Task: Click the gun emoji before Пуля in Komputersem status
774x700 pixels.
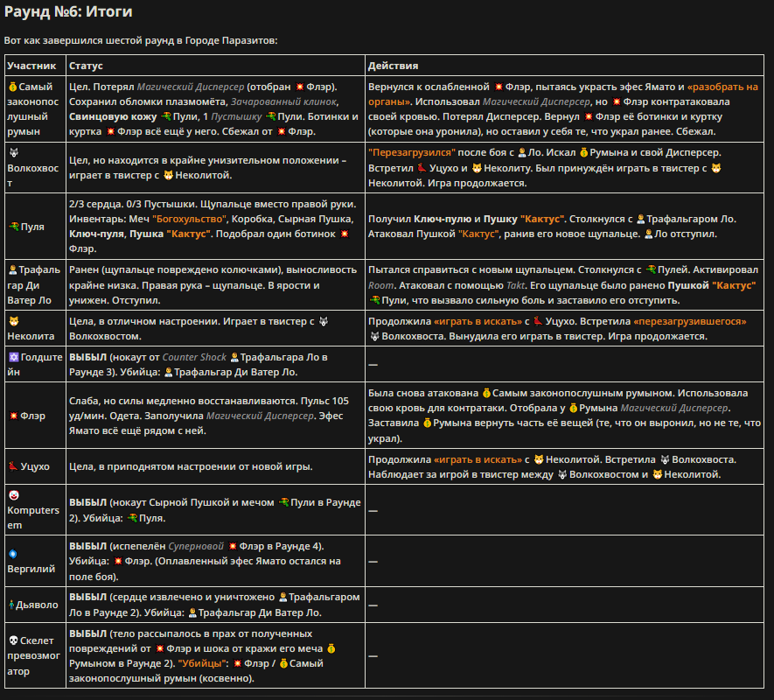Action: click(x=132, y=518)
